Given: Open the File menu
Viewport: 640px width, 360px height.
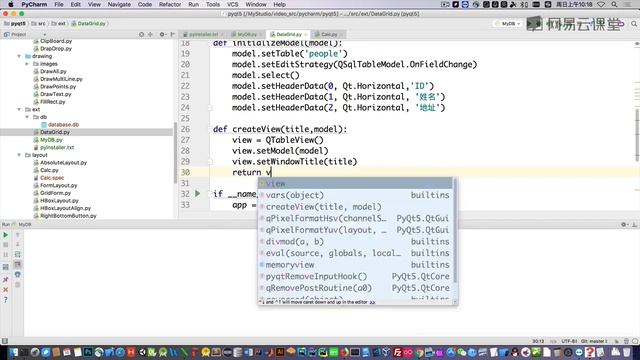Looking at the screenshot, I should tap(59, 4).
